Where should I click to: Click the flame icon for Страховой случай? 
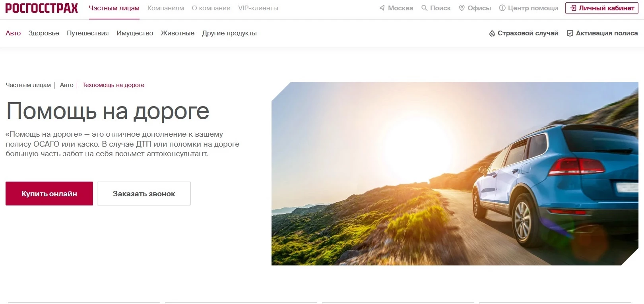point(492,33)
